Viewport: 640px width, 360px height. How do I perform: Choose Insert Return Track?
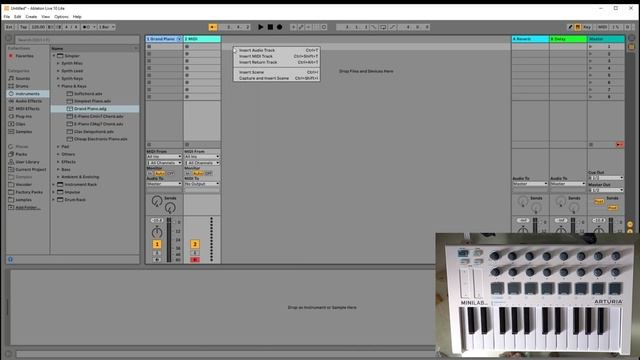pyautogui.click(x=277, y=62)
